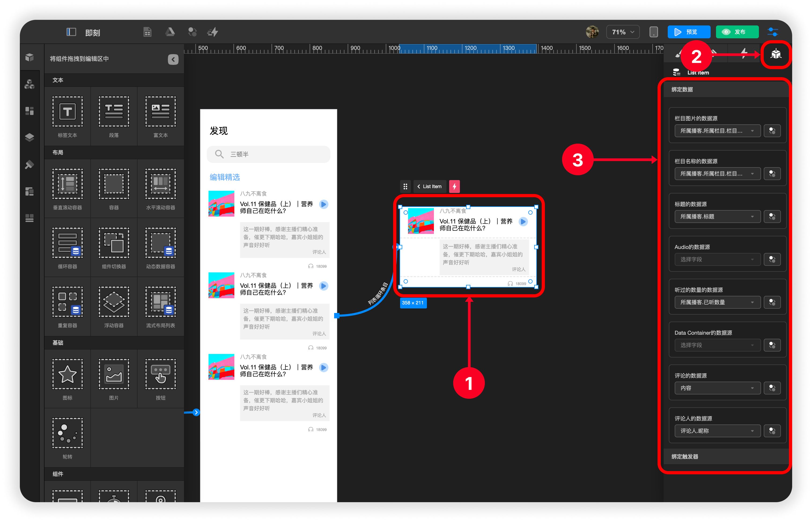Open the settings sliders icon top-right
Image resolution: width=812 pixels, height=522 pixels.
(773, 32)
